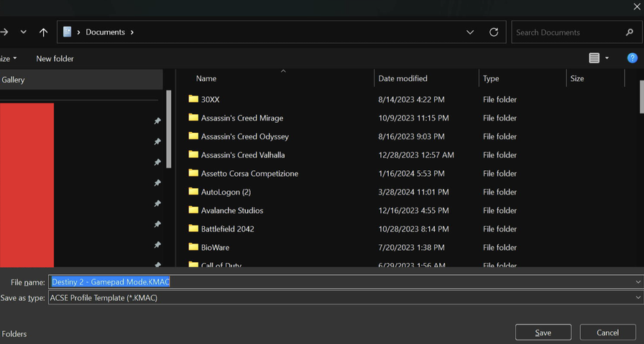Click the Search Documents input field
644x344 pixels.
568,32
